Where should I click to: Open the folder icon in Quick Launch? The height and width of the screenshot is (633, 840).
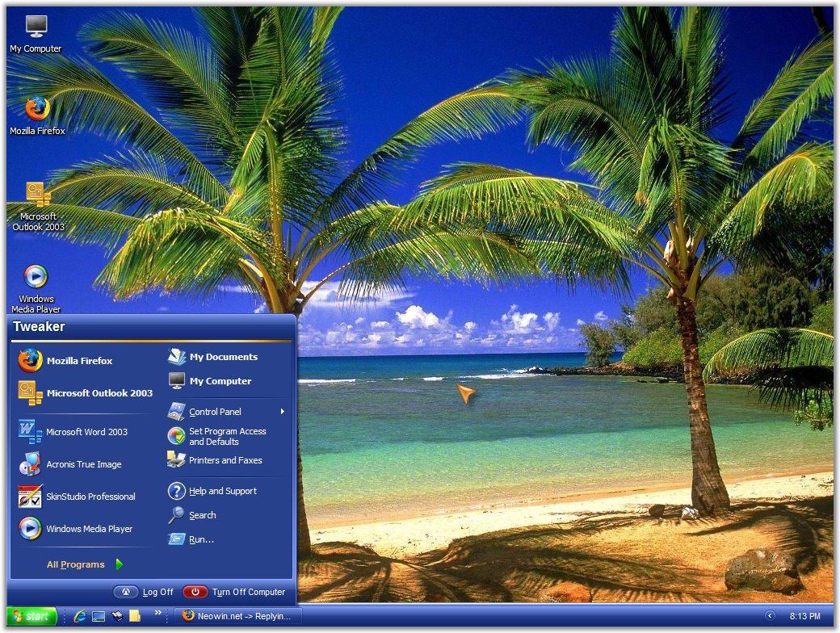pos(135,616)
